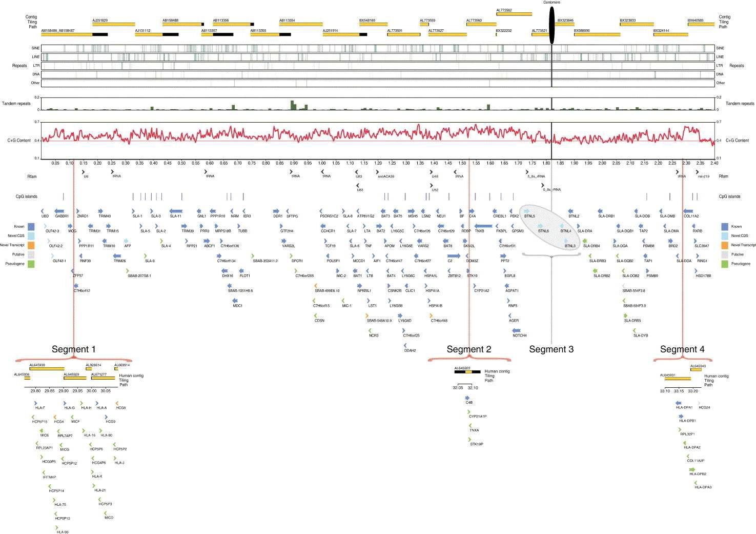Click the SLA-DRB1 gene label
Image resolution: width=756 pixels, height=534 pixels.
(x=607, y=216)
